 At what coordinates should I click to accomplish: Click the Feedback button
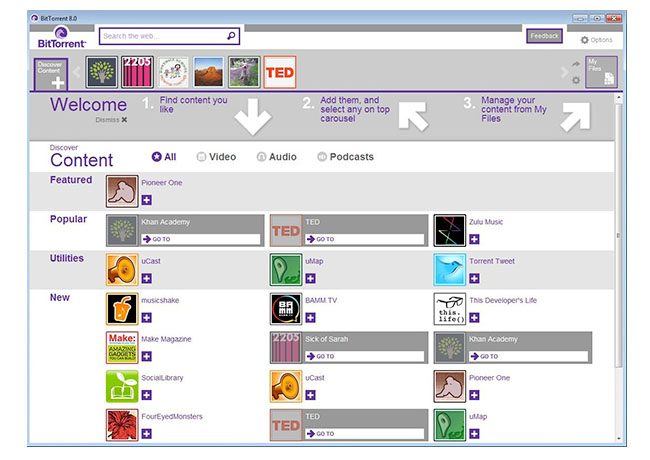(x=544, y=36)
